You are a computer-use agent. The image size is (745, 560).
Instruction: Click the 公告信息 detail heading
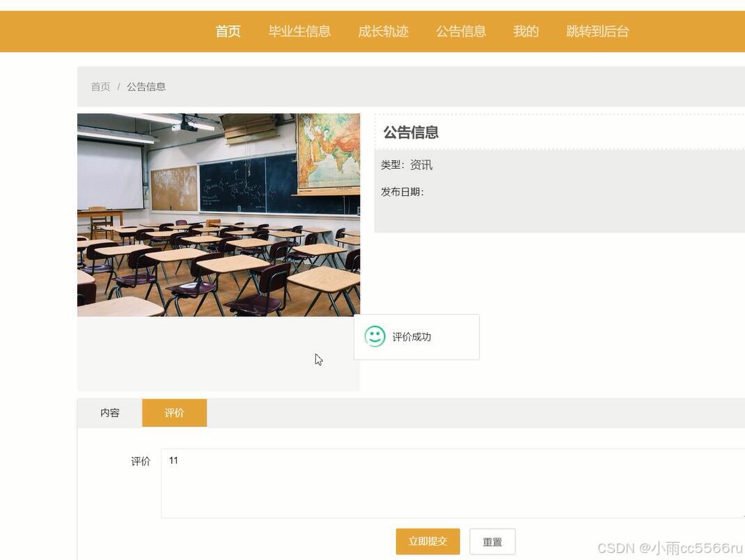tap(410, 132)
